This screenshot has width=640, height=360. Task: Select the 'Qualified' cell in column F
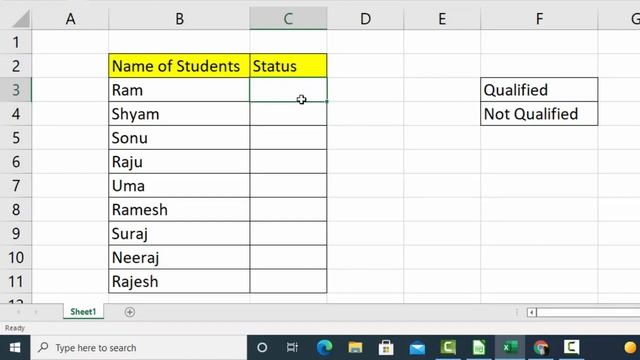[x=539, y=90]
